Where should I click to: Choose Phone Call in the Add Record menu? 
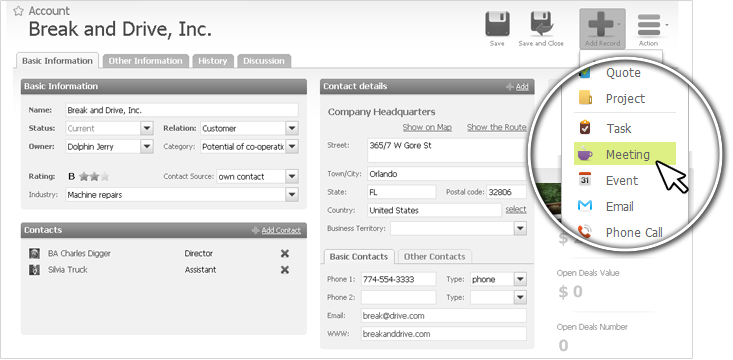click(x=634, y=232)
